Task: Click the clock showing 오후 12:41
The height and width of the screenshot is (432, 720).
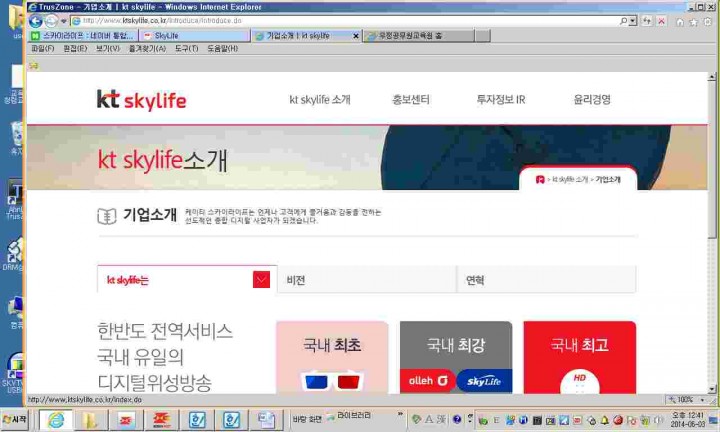Action: coord(687,420)
